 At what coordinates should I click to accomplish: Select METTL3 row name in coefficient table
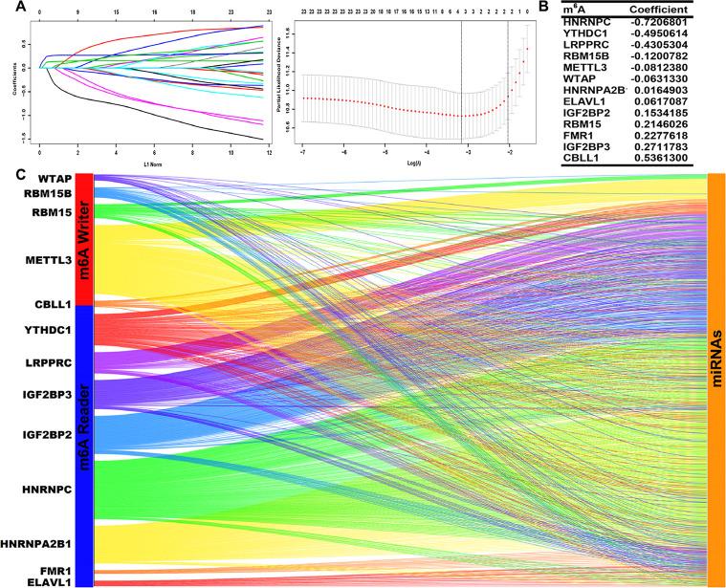(x=584, y=68)
